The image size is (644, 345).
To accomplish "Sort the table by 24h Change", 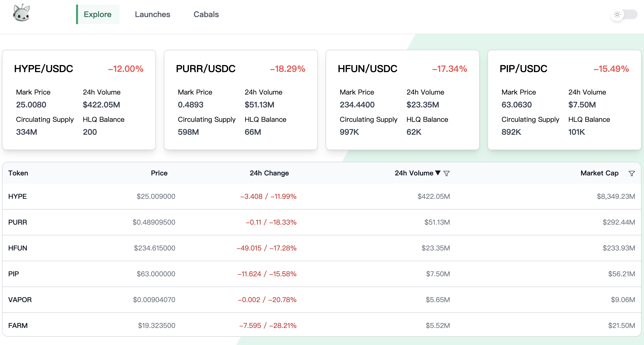I will (269, 173).
